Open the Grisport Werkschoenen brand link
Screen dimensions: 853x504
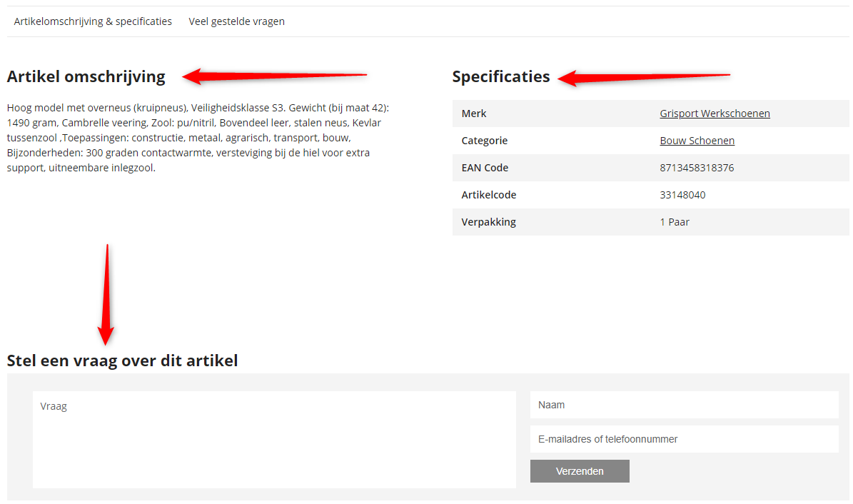tap(715, 114)
